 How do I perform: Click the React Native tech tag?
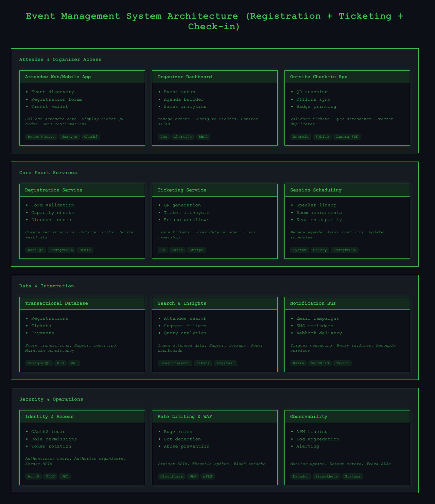[x=41, y=137]
